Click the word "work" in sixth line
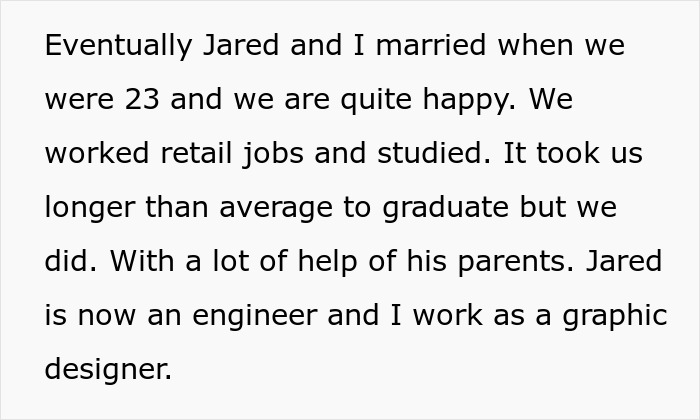The width and height of the screenshot is (700, 420). pos(447,315)
